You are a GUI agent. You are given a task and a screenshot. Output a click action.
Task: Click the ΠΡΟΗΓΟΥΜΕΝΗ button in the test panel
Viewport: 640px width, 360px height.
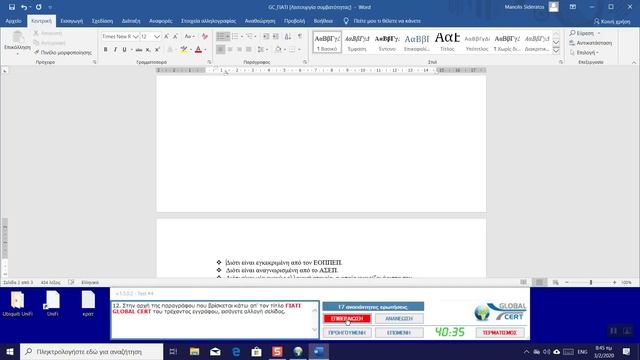click(x=347, y=333)
